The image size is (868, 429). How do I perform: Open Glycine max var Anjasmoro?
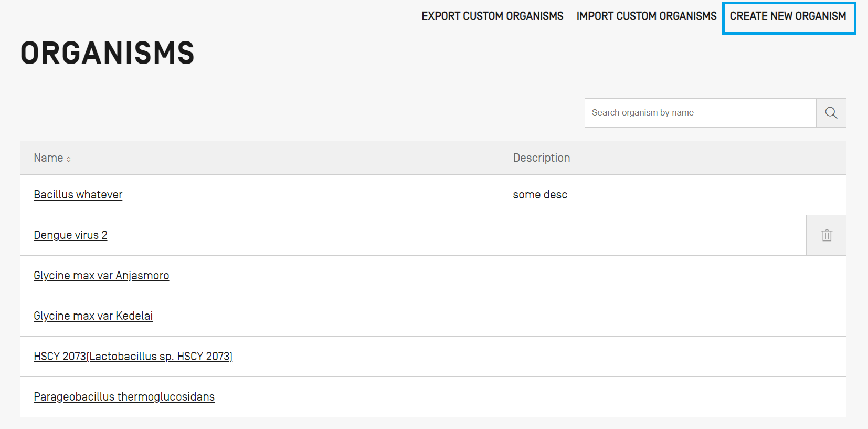[x=101, y=276]
